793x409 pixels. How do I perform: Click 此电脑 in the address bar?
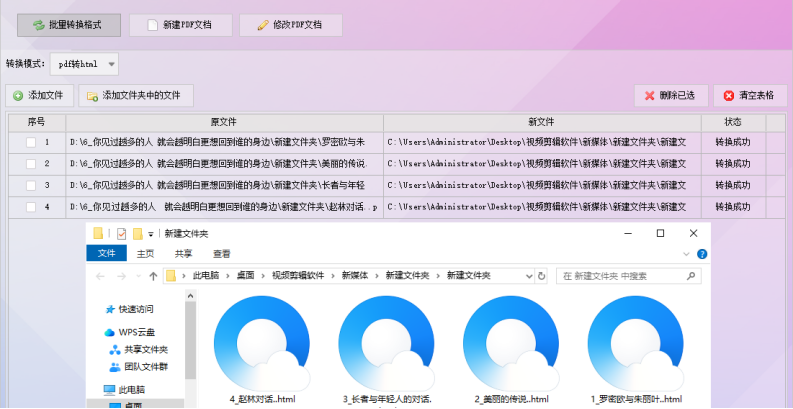[206, 276]
